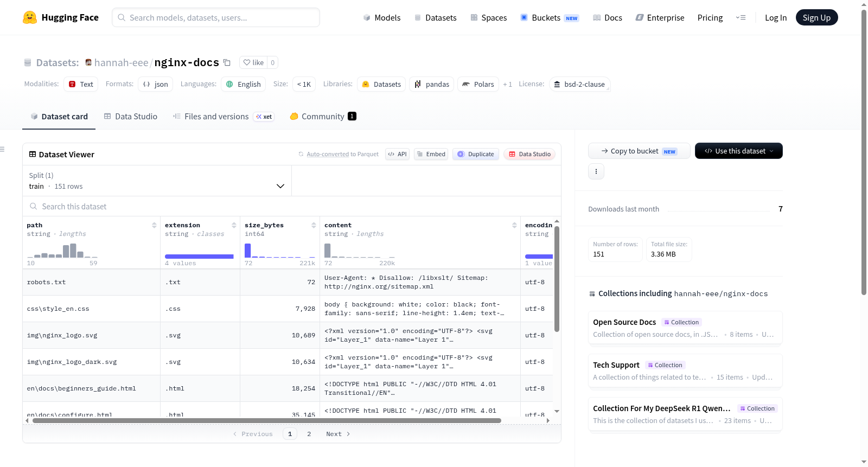Viewport: 868px width, 467px height.
Task: Click the vertical table scrollbar thumb
Action: [x=557, y=279]
